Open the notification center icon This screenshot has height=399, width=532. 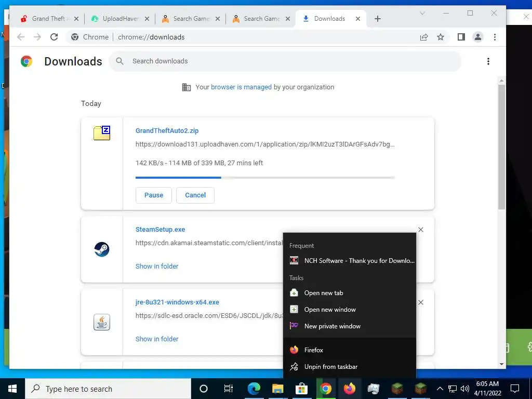515,389
